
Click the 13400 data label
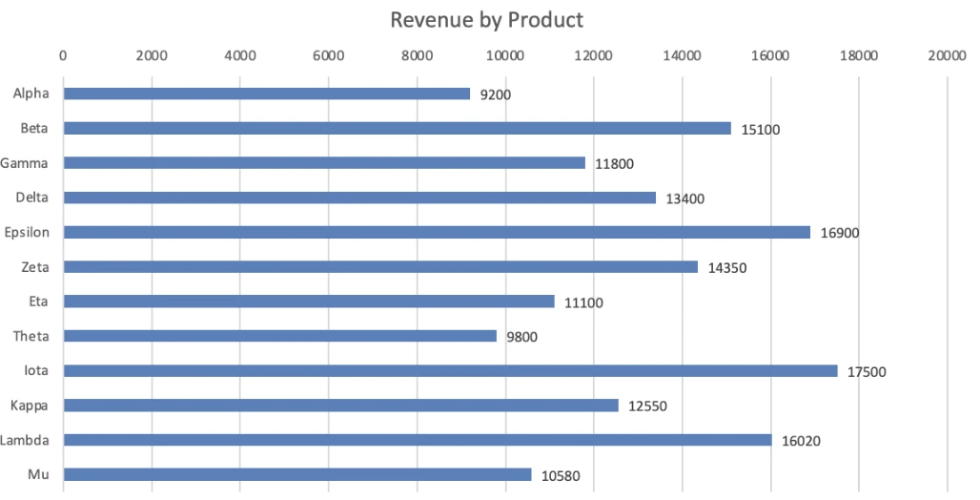pos(685,199)
